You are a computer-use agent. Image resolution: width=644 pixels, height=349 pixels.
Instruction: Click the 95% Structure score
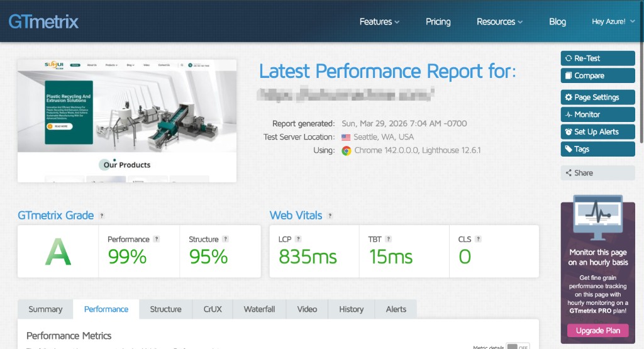pyautogui.click(x=208, y=257)
